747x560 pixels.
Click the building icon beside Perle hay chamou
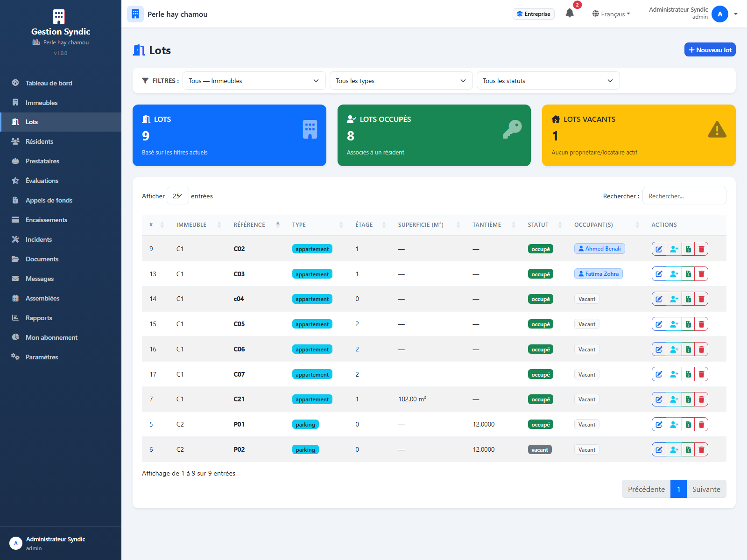[x=135, y=14]
